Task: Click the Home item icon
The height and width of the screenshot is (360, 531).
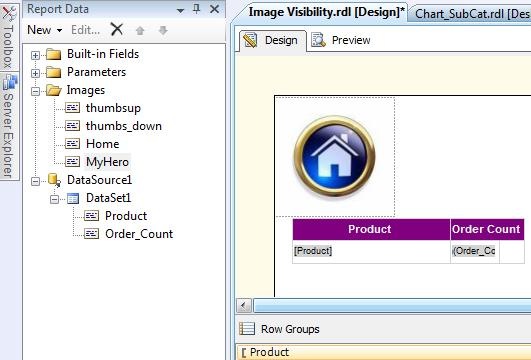Action: coord(72,144)
